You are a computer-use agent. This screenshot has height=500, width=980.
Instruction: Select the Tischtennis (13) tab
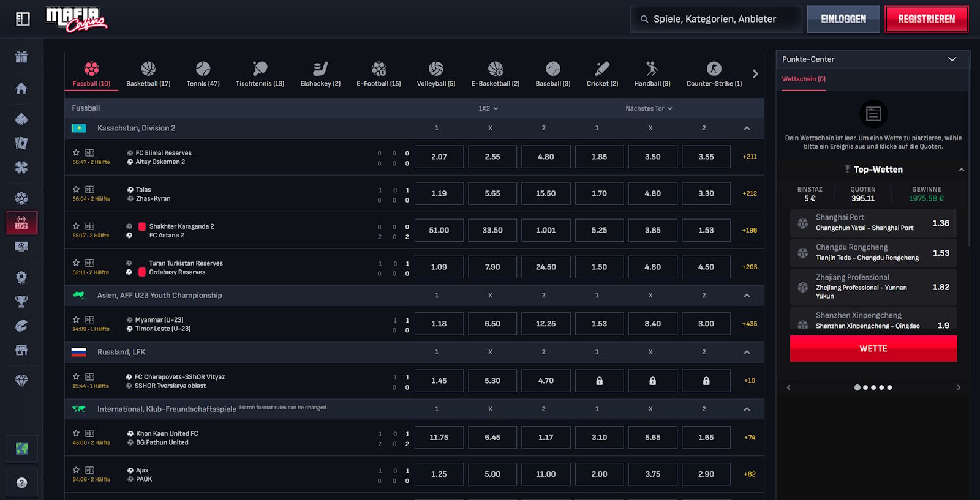tap(260, 75)
